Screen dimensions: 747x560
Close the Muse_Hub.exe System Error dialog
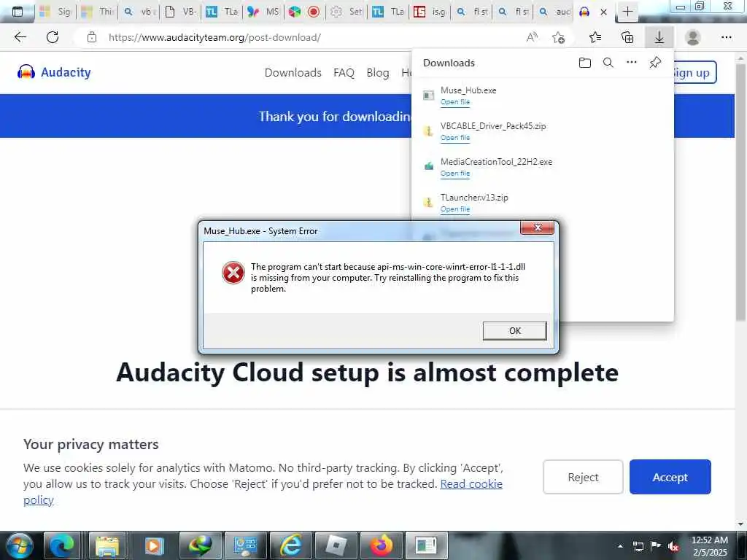[x=538, y=227]
